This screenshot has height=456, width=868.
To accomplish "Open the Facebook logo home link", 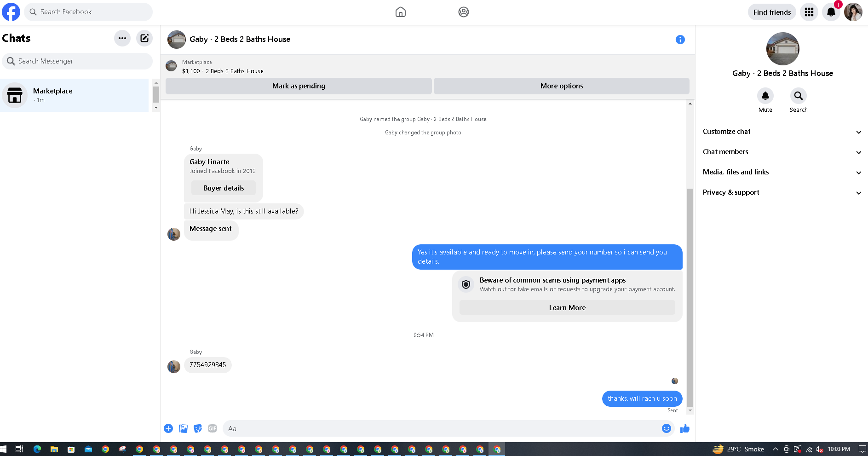I will [11, 12].
